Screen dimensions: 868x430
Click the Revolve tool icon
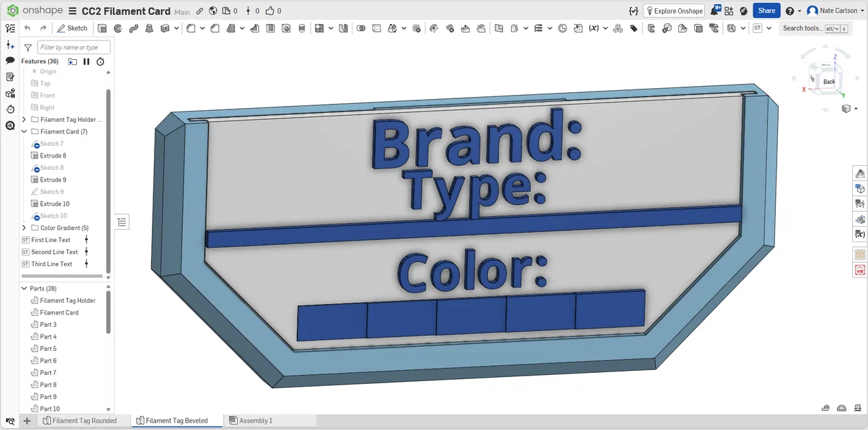coord(118,28)
